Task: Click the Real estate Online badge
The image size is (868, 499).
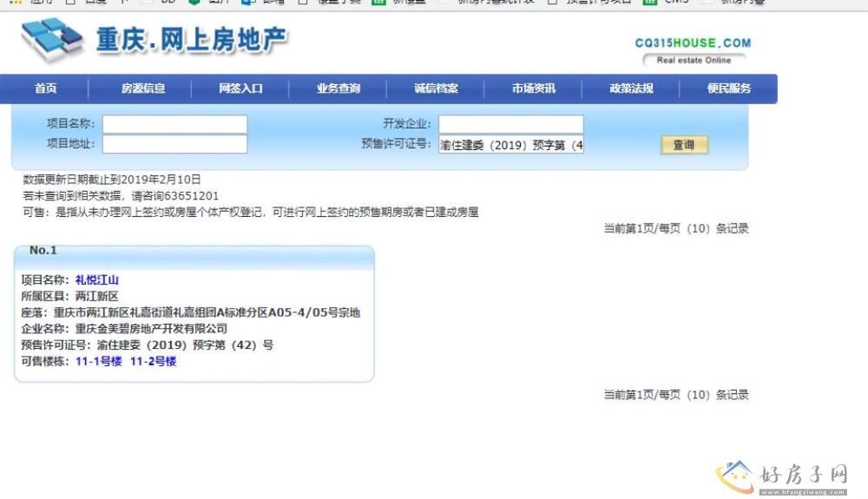Action: [694, 60]
